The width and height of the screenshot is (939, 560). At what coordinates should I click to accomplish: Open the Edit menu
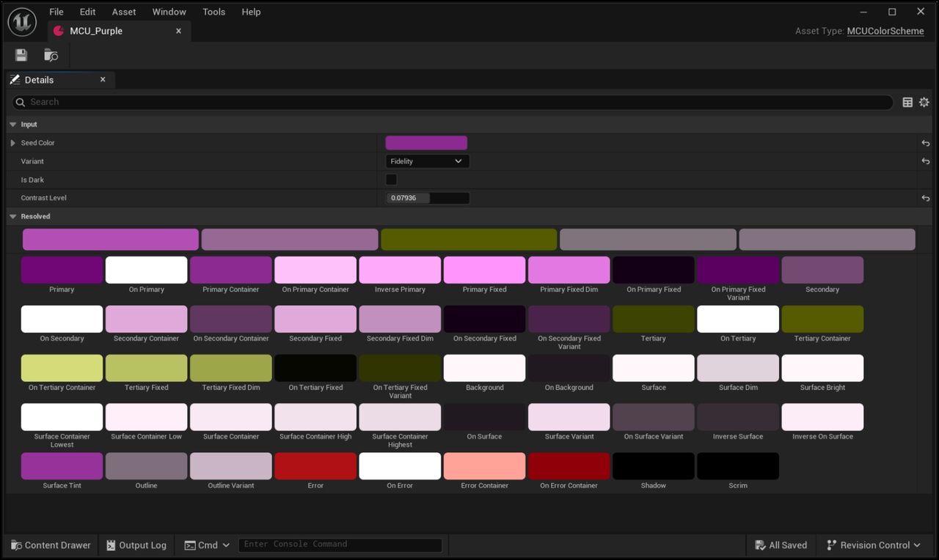coord(88,12)
